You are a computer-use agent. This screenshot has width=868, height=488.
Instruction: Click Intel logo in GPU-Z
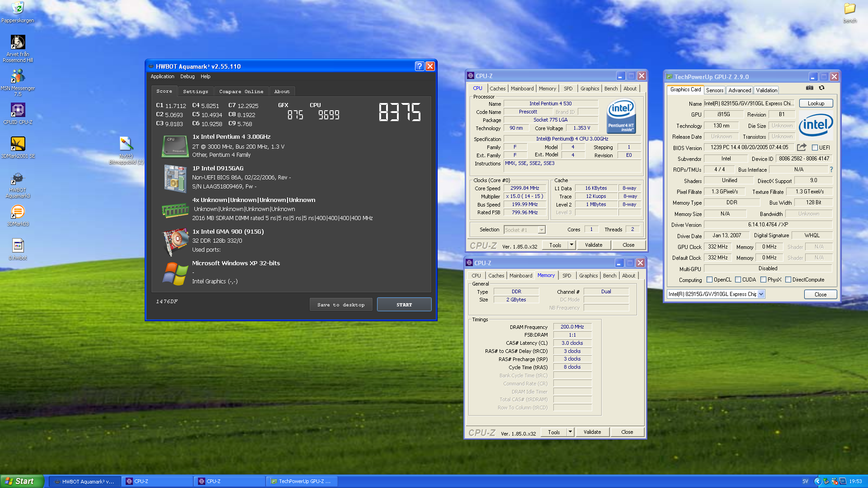(816, 125)
